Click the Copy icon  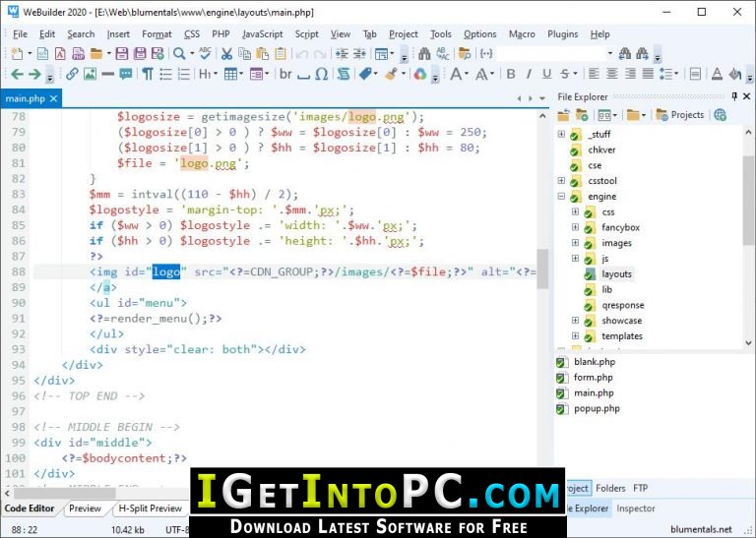tap(244, 53)
